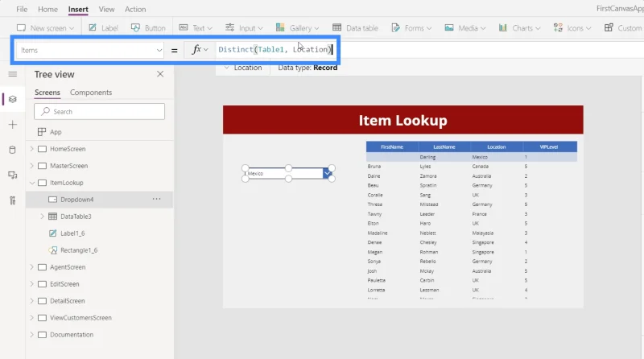
Task: Insert a Data table
Action: (355, 28)
